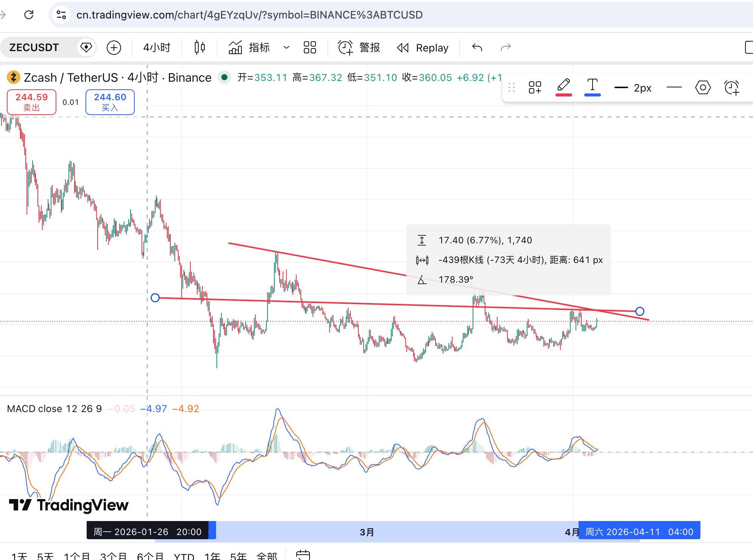
Task: Select the 3个月 time range
Action: (x=113, y=556)
